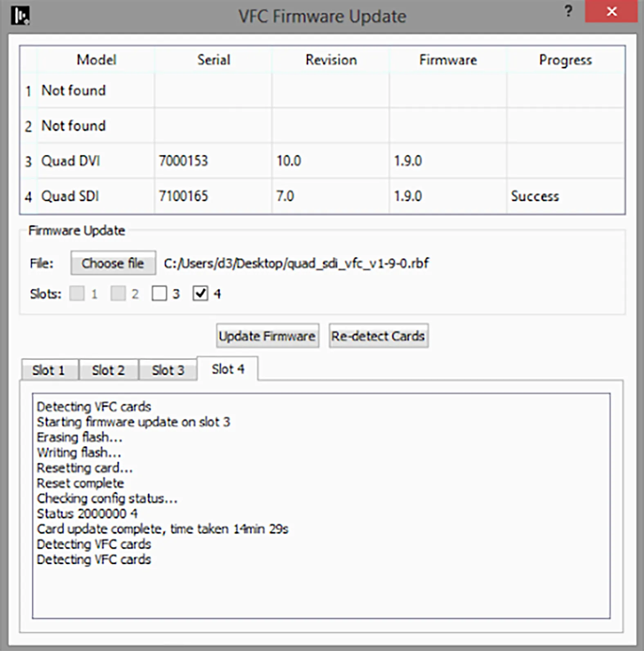Image resolution: width=644 pixels, height=651 pixels.
Task: Click inside the firmware log text area
Action: pos(321,589)
